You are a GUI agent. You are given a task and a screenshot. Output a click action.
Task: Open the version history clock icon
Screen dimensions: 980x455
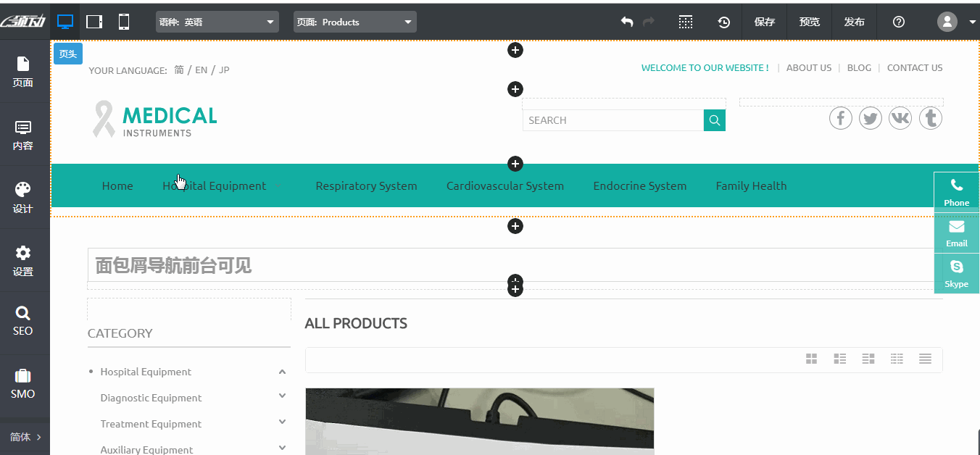pyautogui.click(x=724, y=22)
